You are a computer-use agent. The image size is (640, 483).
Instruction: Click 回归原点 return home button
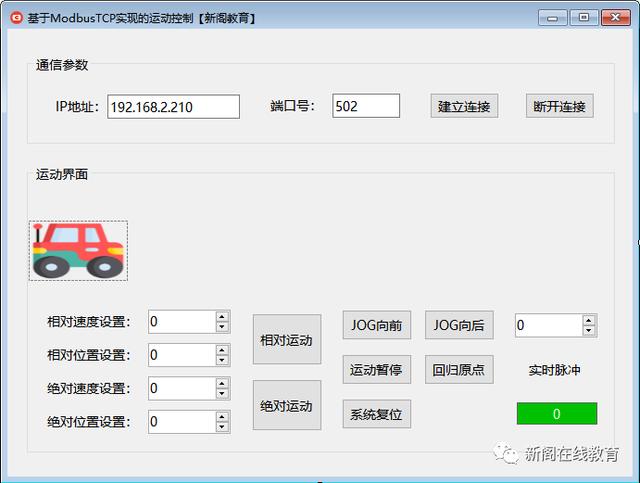459,369
